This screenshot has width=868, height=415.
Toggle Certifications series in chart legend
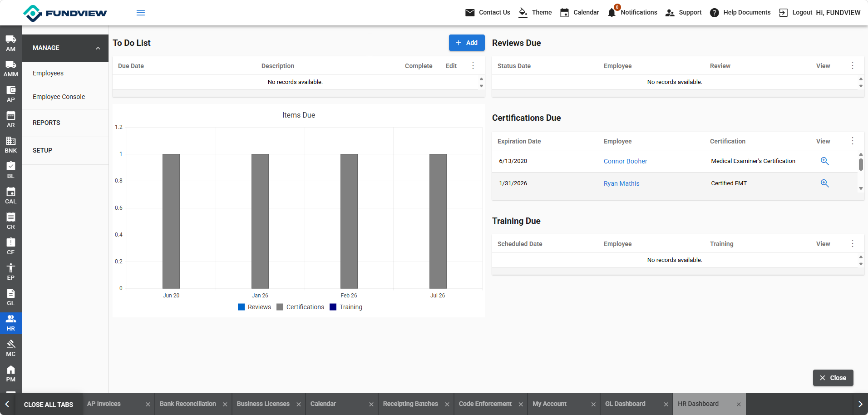coord(300,307)
